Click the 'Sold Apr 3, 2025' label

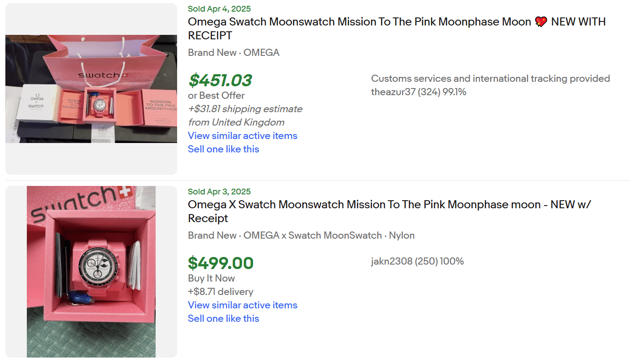pos(219,192)
